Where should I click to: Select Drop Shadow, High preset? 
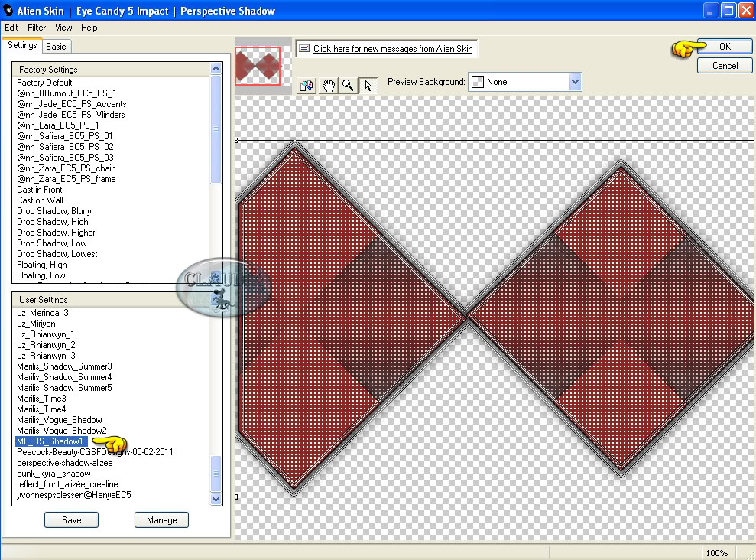tap(53, 222)
